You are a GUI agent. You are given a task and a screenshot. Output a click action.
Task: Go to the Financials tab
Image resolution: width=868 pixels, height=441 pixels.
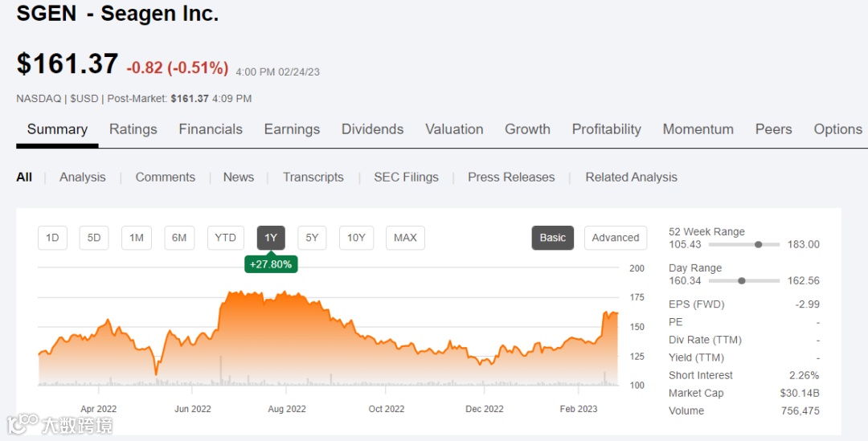click(x=211, y=129)
